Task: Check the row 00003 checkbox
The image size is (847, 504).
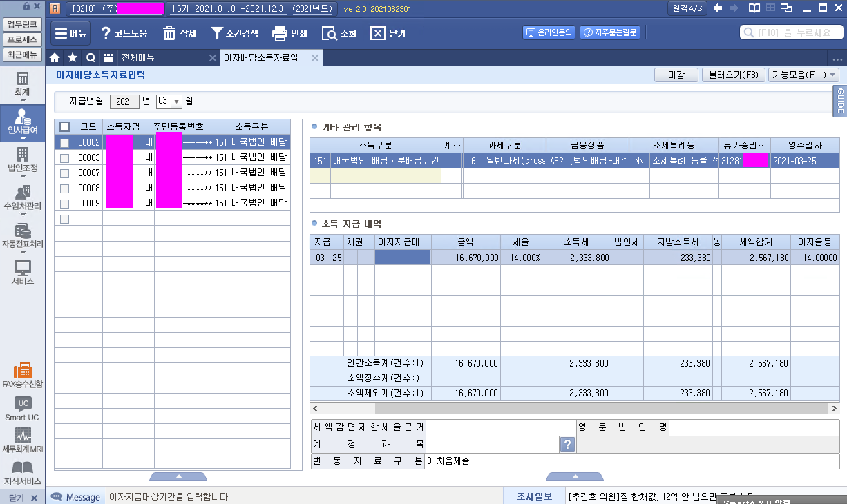Action: point(65,157)
